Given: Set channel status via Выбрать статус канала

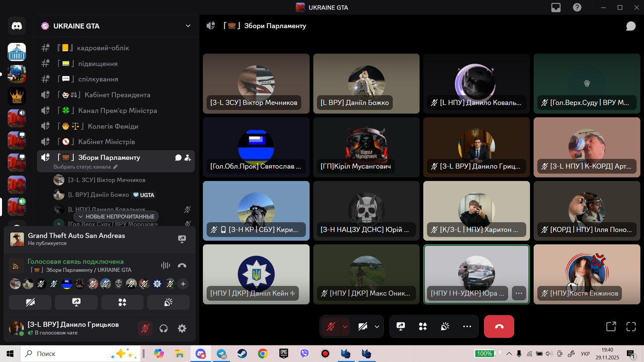Looking at the screenshot, I should coord(86,166).
